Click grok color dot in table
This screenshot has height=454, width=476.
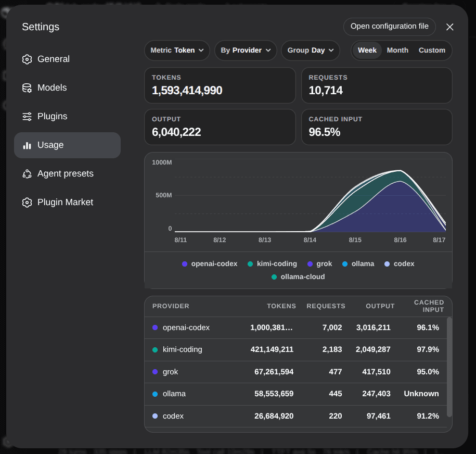click(x=155, y=372)
